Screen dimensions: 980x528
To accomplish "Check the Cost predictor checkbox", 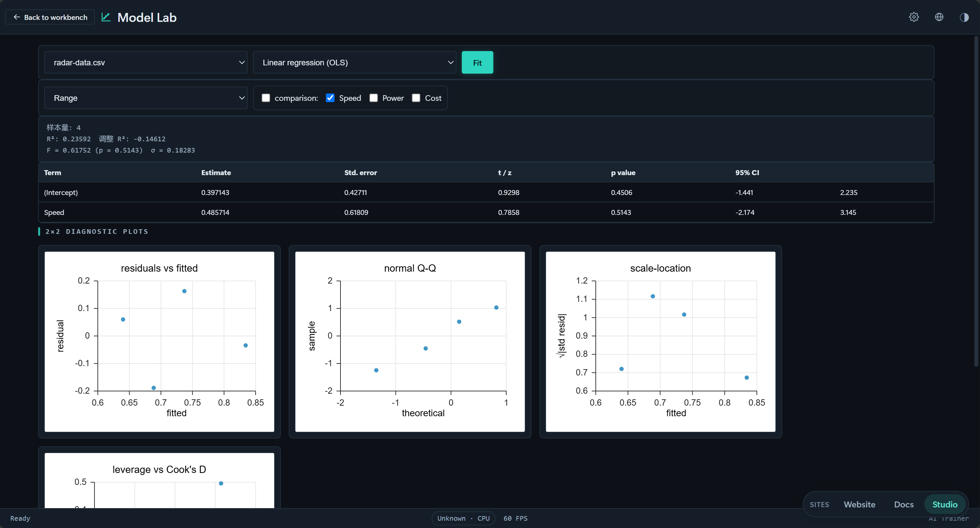I will tap(416, 98).
